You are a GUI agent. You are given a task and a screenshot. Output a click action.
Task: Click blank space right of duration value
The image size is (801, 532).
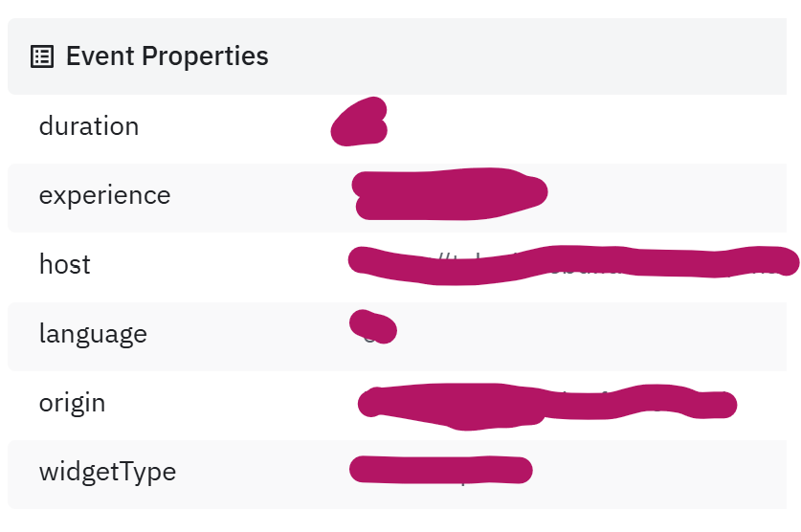click(588, 126)
